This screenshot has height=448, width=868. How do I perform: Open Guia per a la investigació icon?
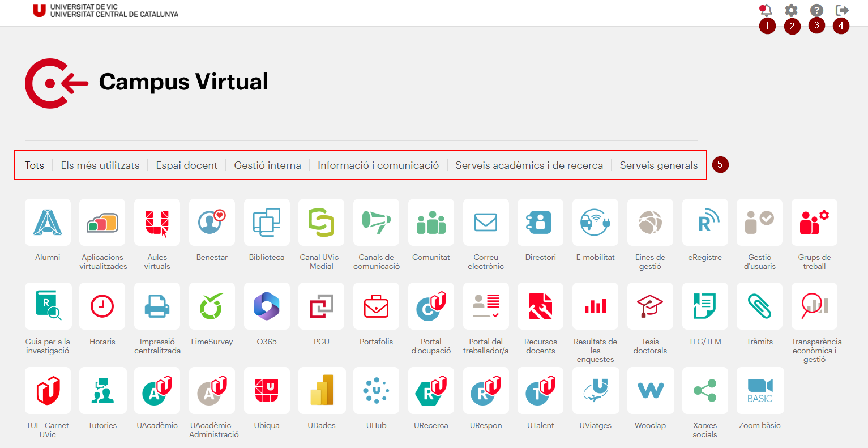click(x=48, y=306)
